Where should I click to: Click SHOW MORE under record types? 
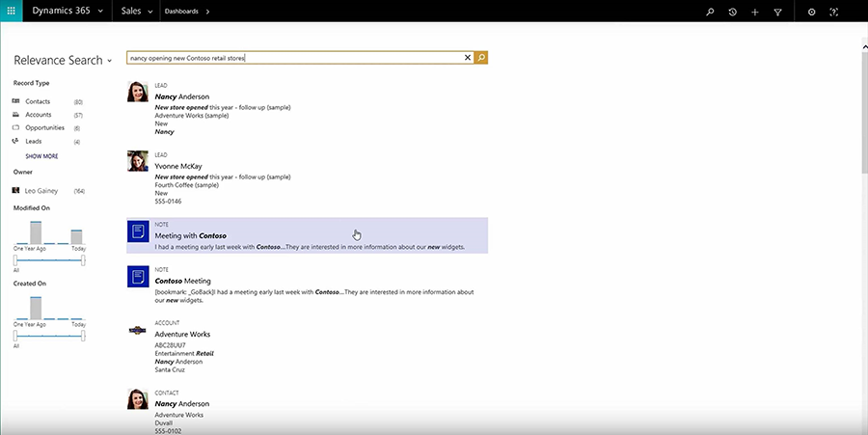(x=41, y=156)
